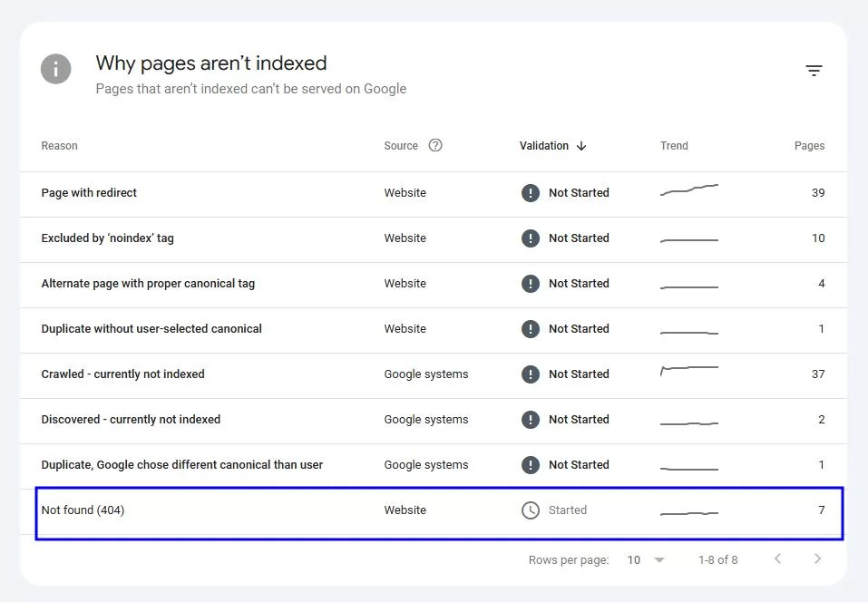868x602 pixels.
Task: Open the filter rows icon
Action: pos(814,71)
